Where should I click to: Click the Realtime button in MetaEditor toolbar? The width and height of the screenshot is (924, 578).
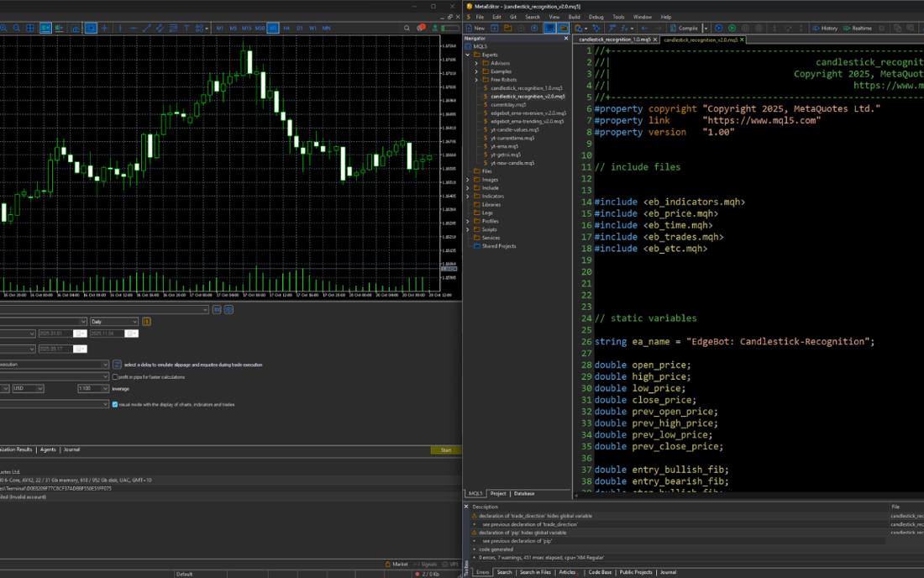[x=858, y=28]
